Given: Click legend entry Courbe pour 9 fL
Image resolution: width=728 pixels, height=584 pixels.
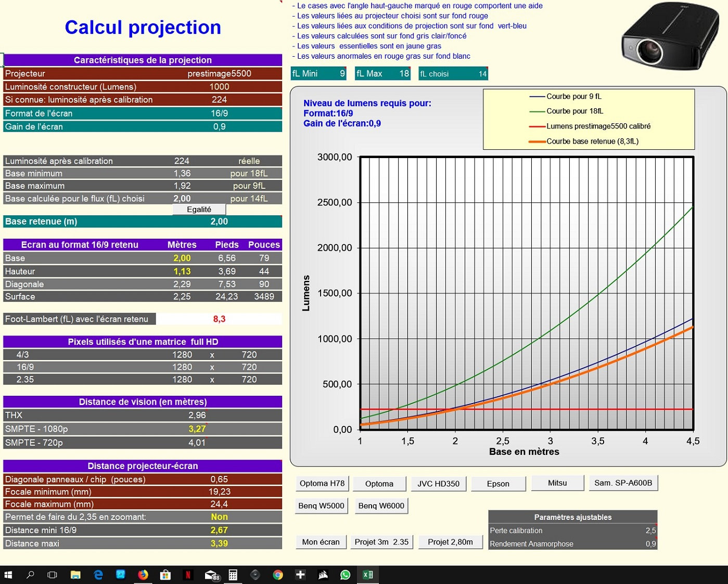Looking at the screenshot, I should point(574,96).
